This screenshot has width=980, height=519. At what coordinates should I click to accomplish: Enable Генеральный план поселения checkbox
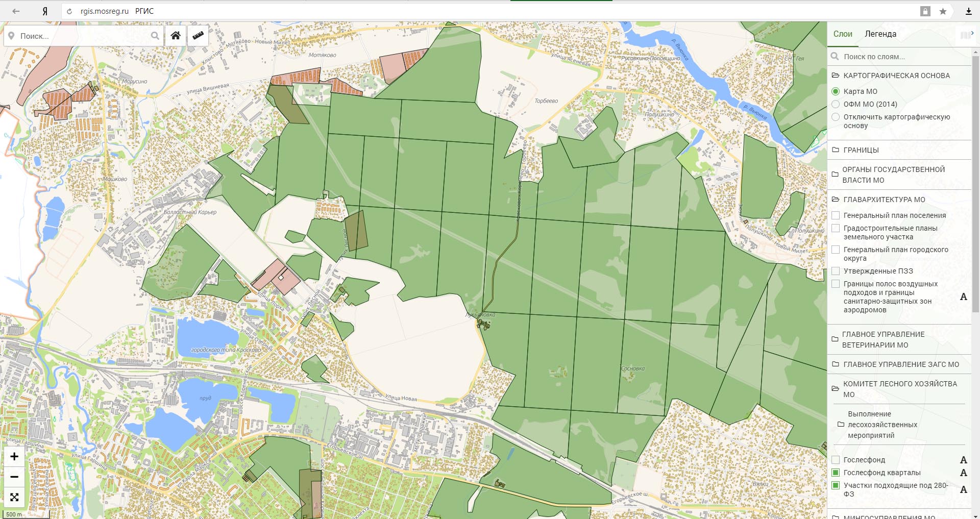(x=836, y=215)
